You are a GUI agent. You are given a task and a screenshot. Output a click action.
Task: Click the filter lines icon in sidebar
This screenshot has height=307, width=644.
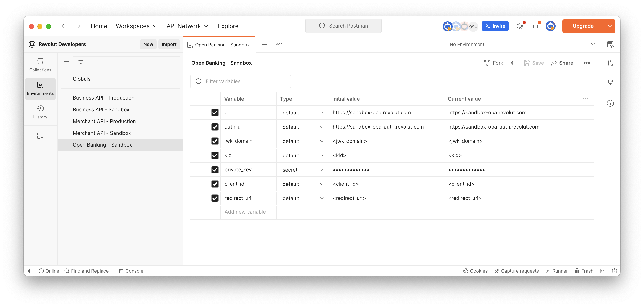coord(81,61)
